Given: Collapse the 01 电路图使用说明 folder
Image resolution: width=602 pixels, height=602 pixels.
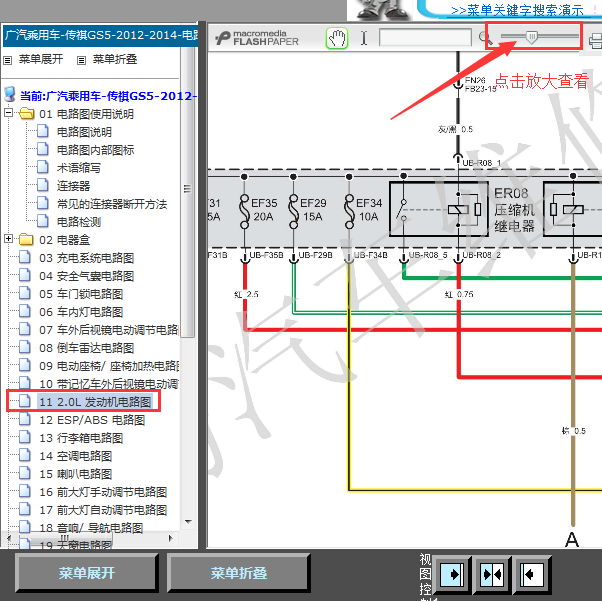Looking at the screenshot, I should coord(8,112).
